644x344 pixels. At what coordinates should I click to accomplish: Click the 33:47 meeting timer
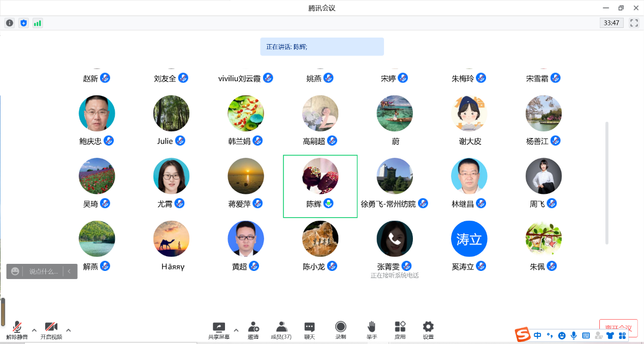pos(611,23)
